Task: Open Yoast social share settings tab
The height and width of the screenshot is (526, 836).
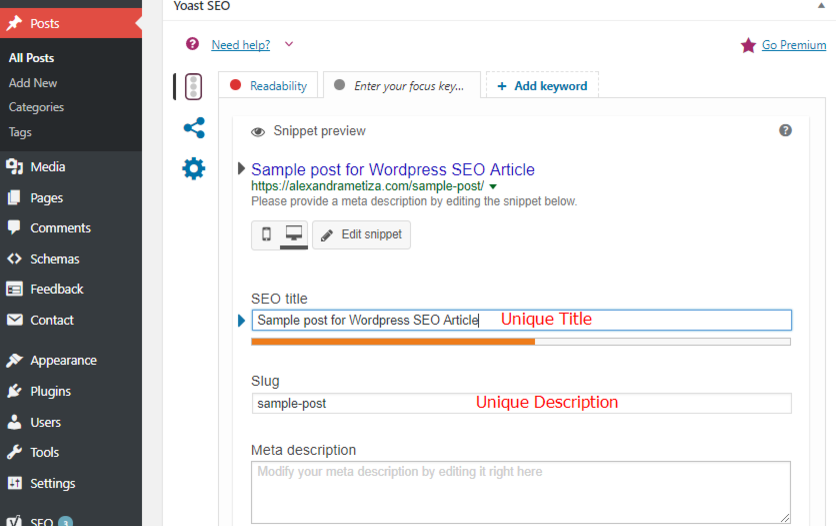Action: (194, 128)
